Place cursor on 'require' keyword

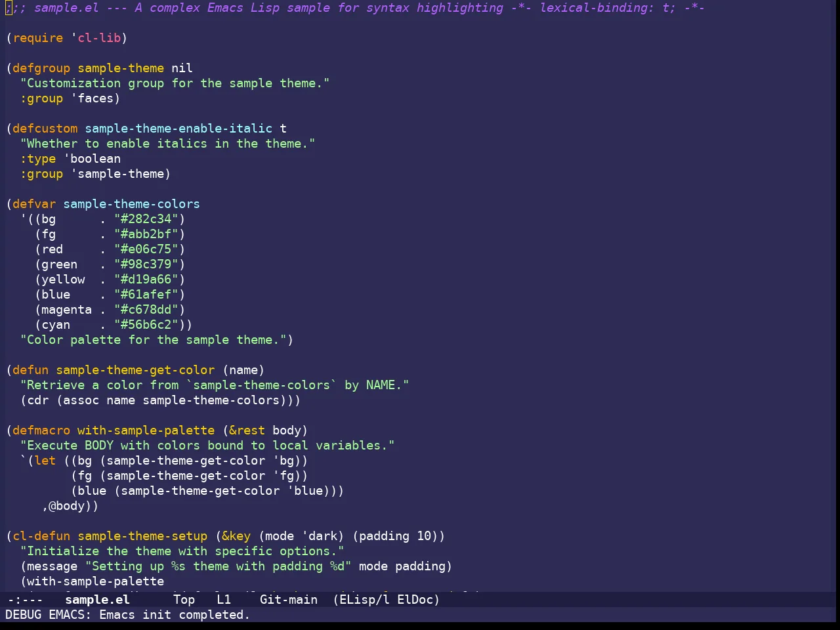pos(38,38)
